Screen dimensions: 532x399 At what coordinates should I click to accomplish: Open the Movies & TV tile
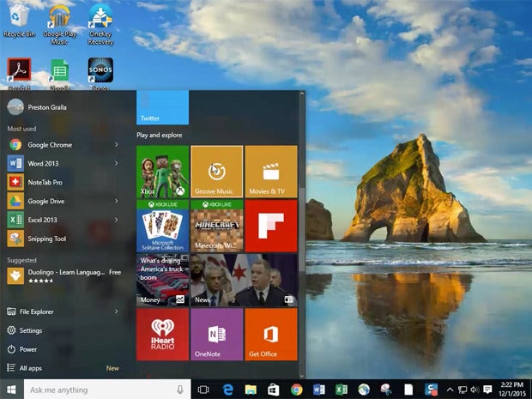point(271,172)
